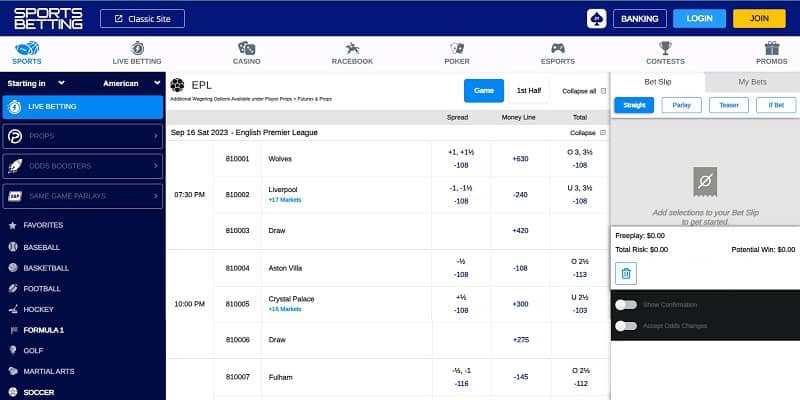Viewport: 800px width, 400px height.
Task: Switch to the Bet Slip tab
Action: (658, 82)
